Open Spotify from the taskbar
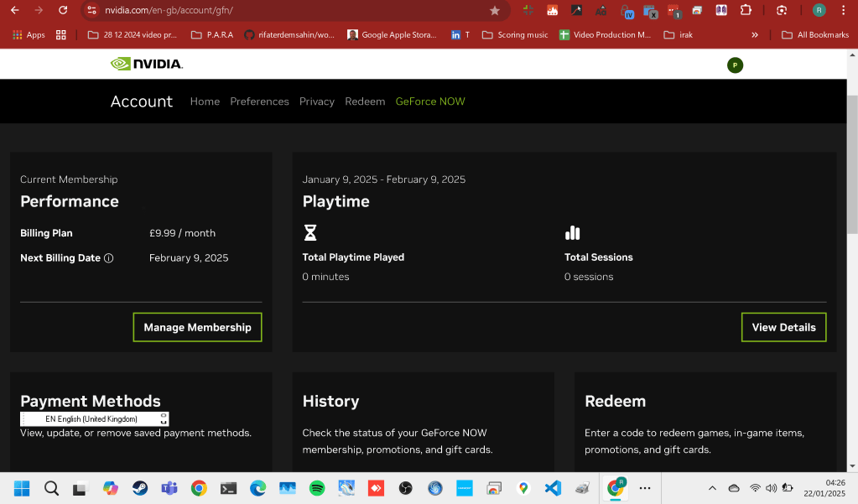This screenshot has height=504, width=858. [x=317, y=487]
